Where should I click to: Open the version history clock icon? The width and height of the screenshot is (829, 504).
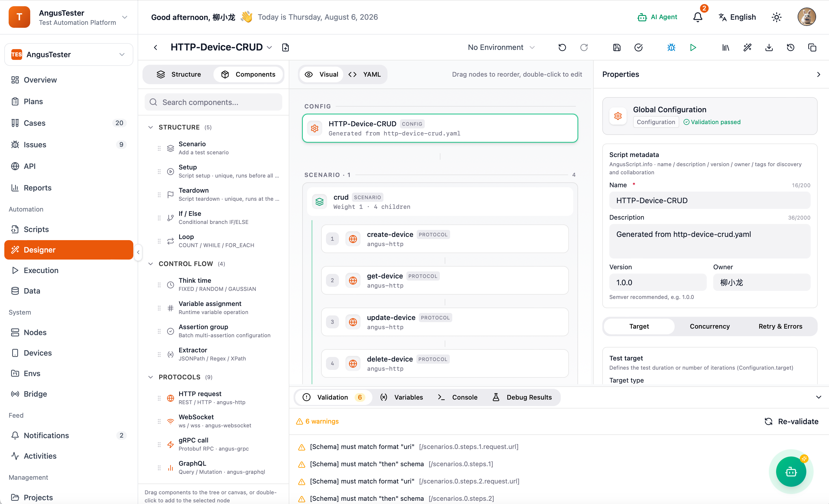point(791,47)
